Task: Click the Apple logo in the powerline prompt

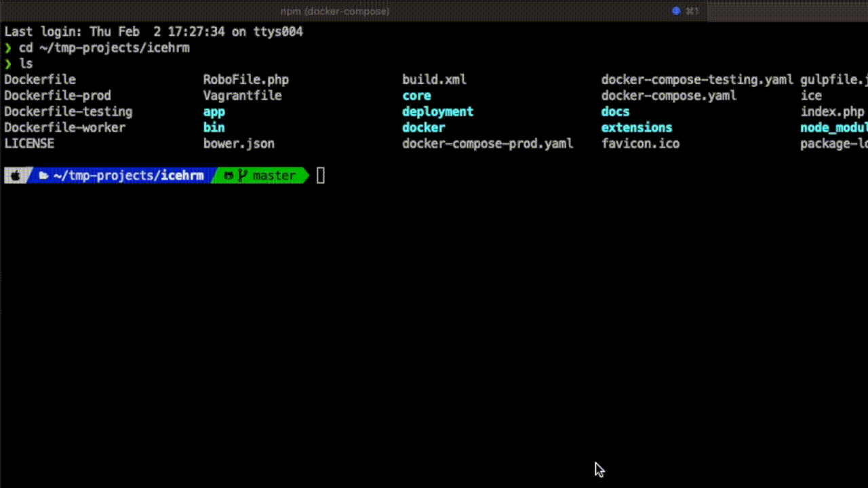Action: coord(15,175)
